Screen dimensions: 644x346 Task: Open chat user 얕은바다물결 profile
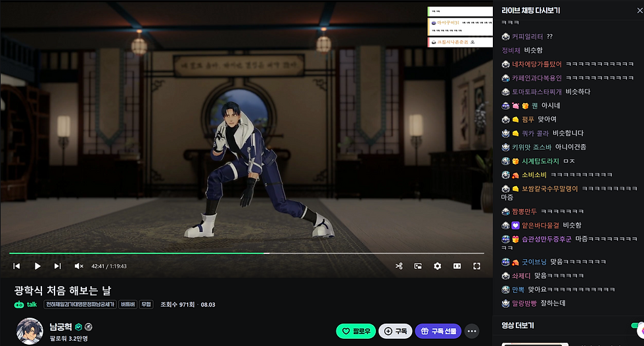point(540,225)
